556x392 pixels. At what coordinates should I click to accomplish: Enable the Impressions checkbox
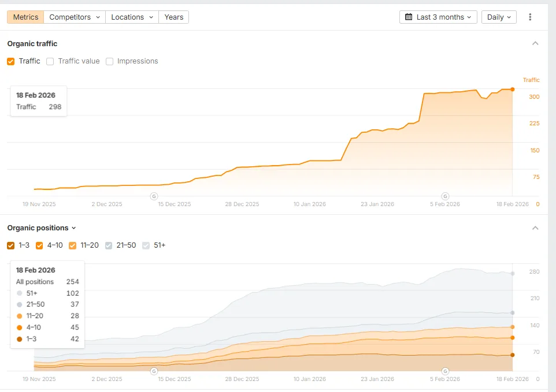(109, 61)
